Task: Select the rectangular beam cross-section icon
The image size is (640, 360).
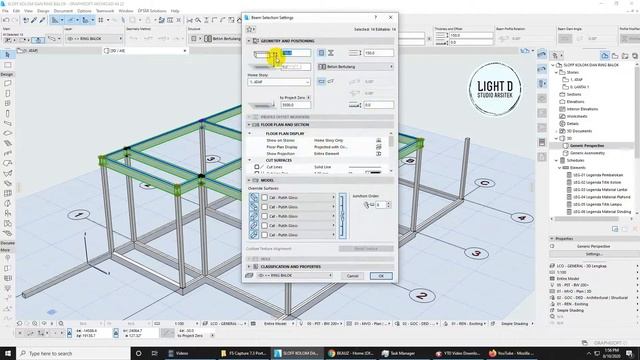Action: [x=321, y=53]
